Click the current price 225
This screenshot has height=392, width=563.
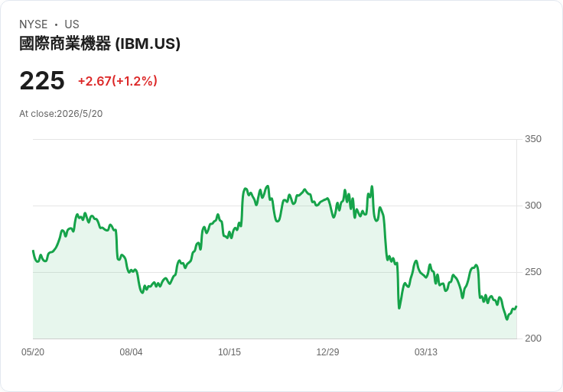click(42, 81)
